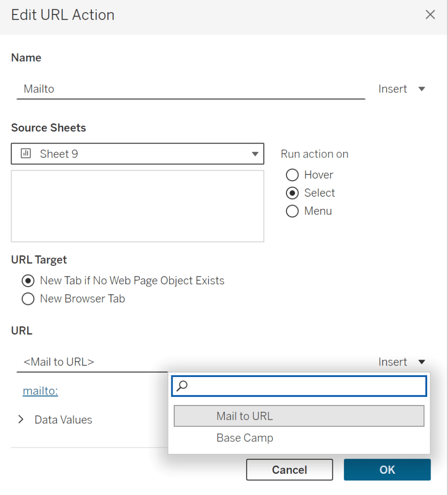
Task: Toggle the Insert dropdown beside the URL field
Action: pyautogui.click(x=402, y=362)
